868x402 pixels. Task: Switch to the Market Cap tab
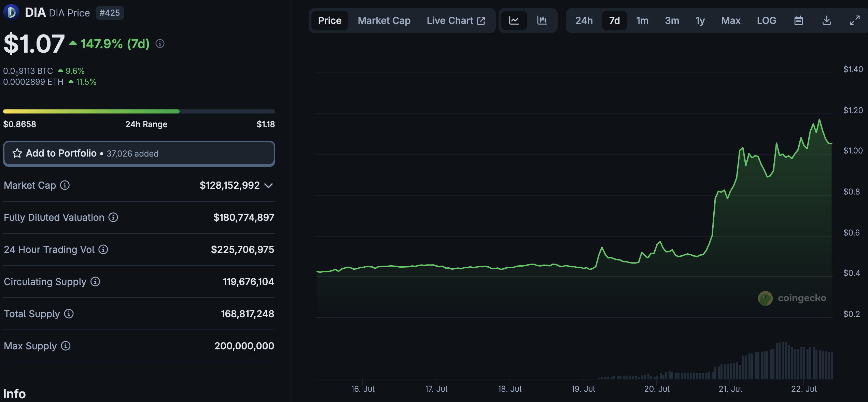(x=384, y=21)
